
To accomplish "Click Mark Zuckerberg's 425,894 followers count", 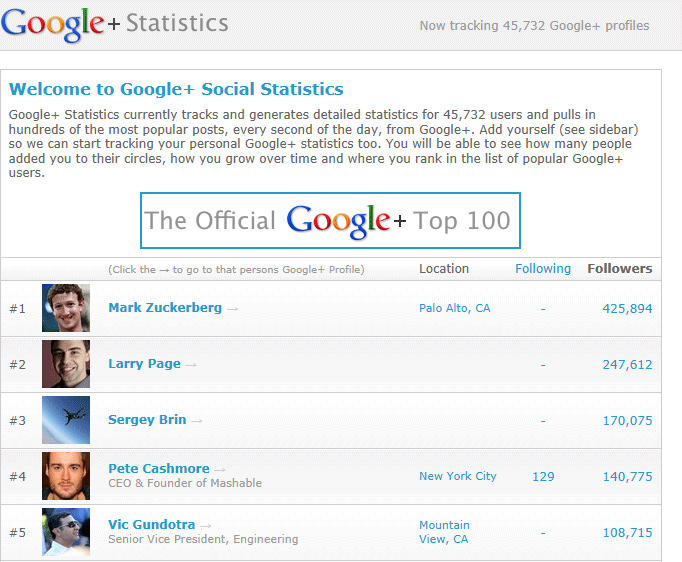I will [627, 308].
